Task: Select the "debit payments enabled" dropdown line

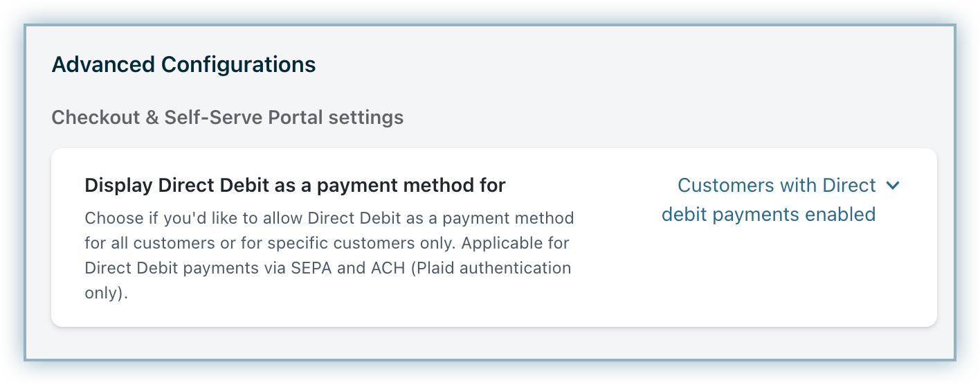Action: click(x=768, y=215)
